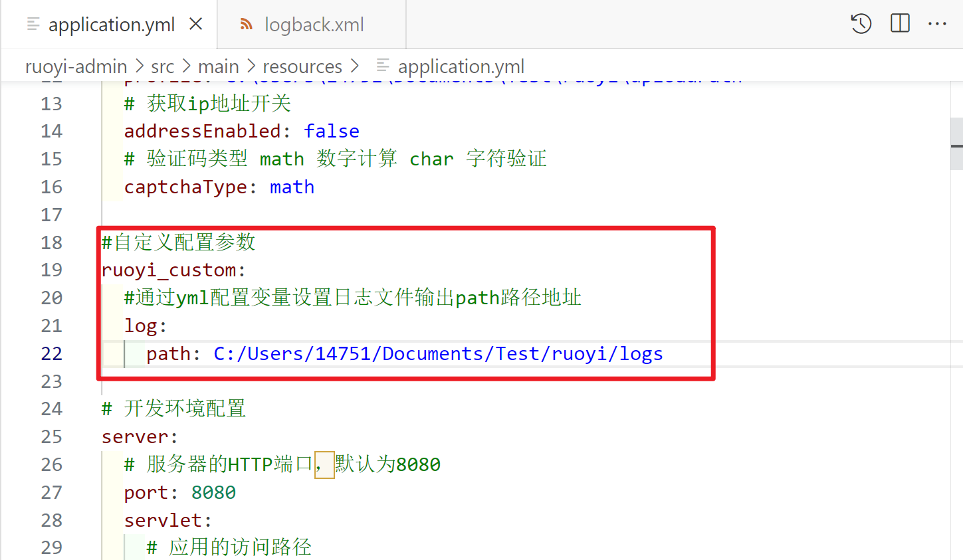Click the vertical scrollbar thumb
Screen dimensions: 963x560
[x=956, y=144]
